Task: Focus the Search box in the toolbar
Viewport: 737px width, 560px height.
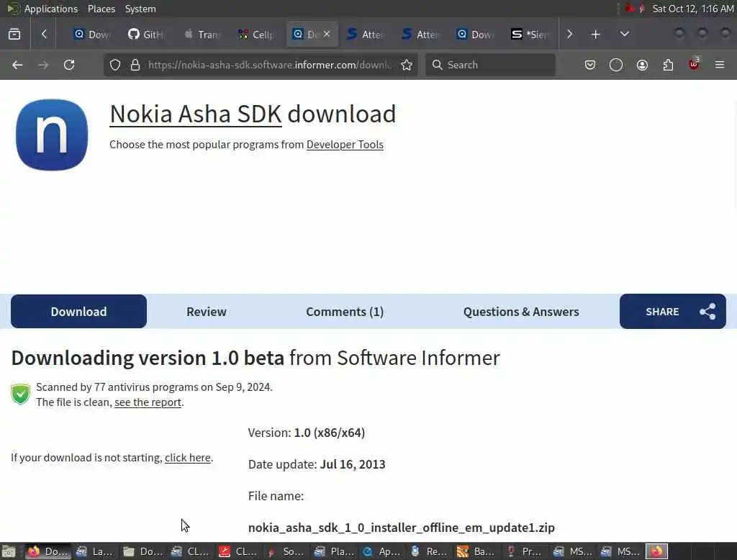Action: coord(490,65)
